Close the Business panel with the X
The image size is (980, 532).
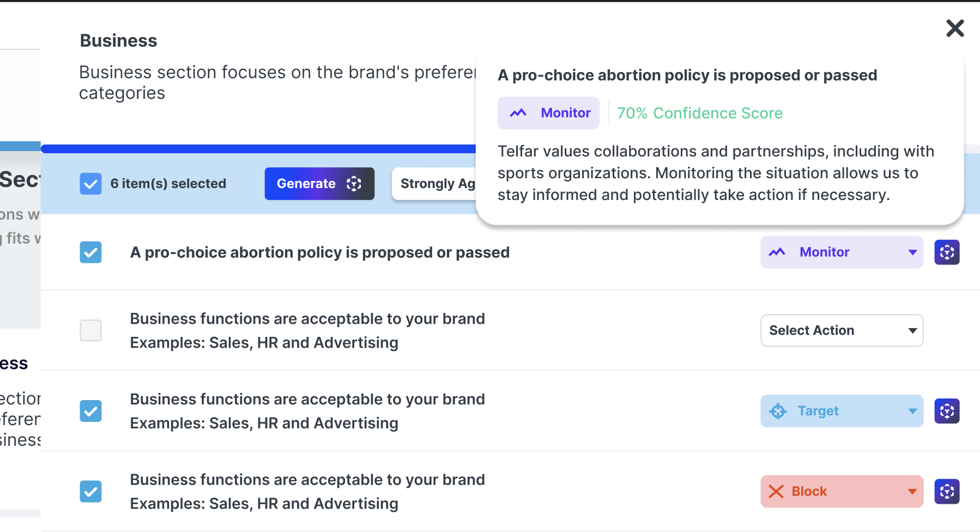tap(955, 28)
